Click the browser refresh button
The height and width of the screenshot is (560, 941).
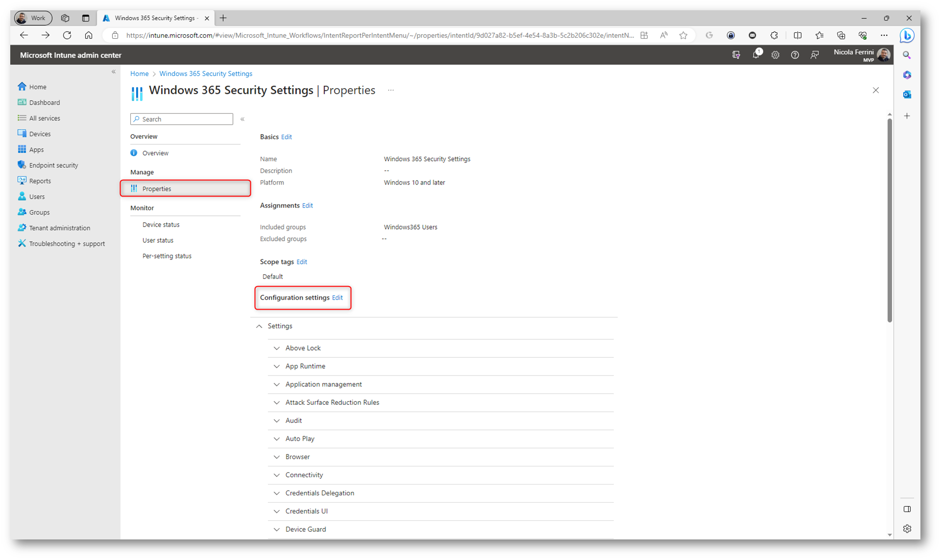click(x=67, y=35)
